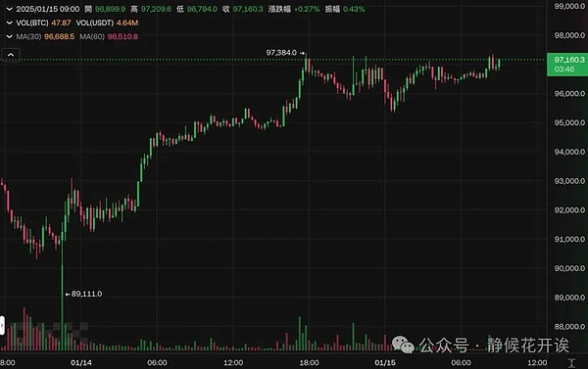
Task: Click the WeChat logo in the watermark
Action: [x=403, y=345]
